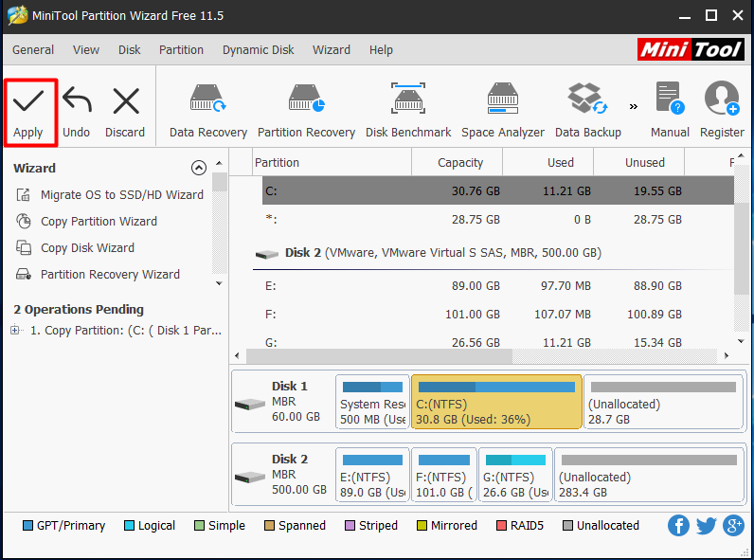Click the Logical legend swatch
The width and height of the screenshot is (754, 560).
(x=129, y=525)
